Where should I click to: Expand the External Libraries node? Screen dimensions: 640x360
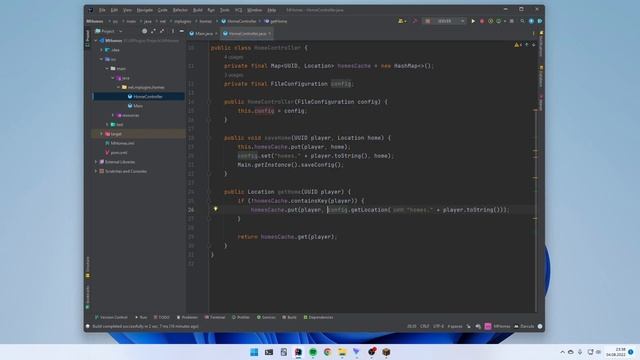click(96, 162)
